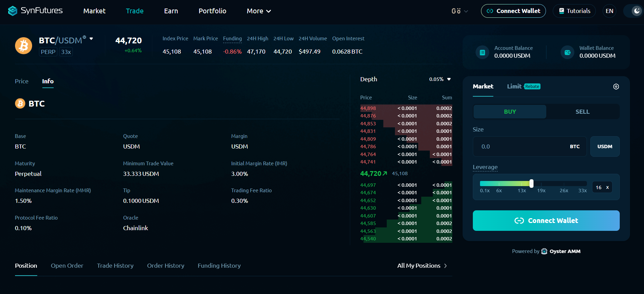
Task: Open the Earn page
Action: coord(171,11)
